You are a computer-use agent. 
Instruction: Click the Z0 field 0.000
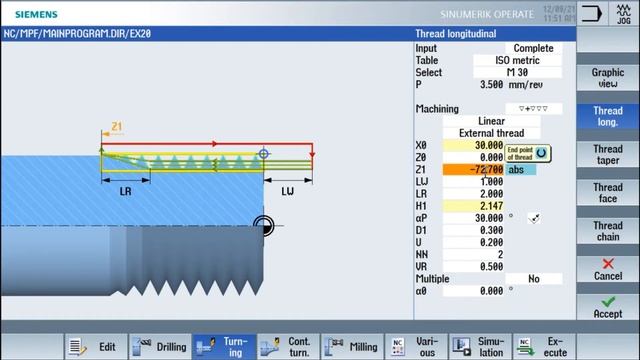473,158
